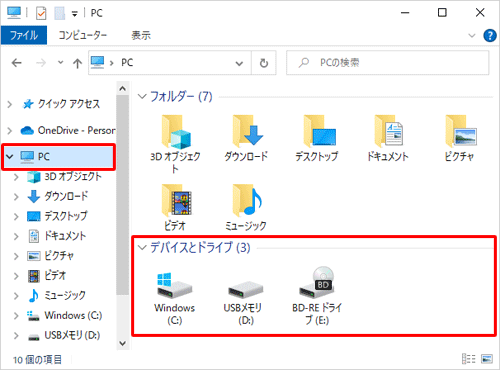Select クイック アクセス in navigation pane
This screenshot has width=500, height=370.
[69, 104]
